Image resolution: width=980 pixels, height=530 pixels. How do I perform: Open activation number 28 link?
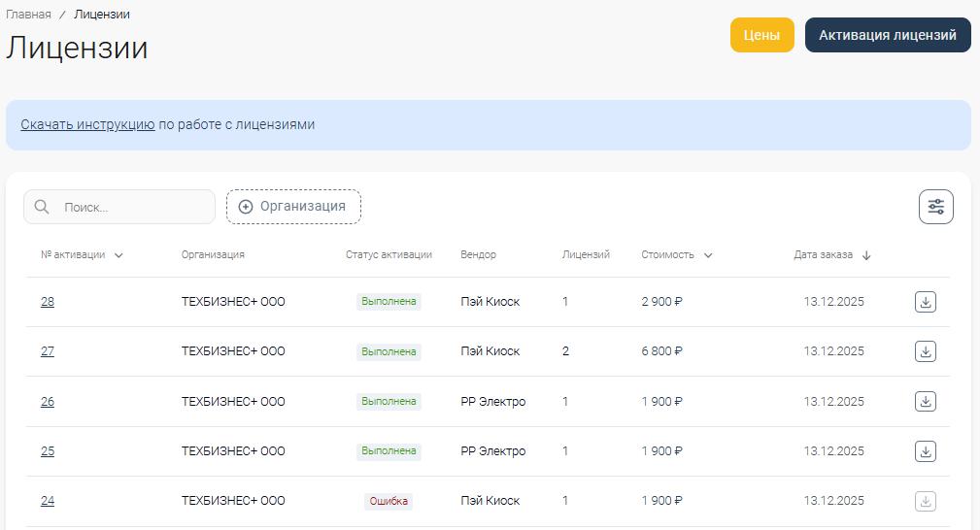[x=48, y=302]
